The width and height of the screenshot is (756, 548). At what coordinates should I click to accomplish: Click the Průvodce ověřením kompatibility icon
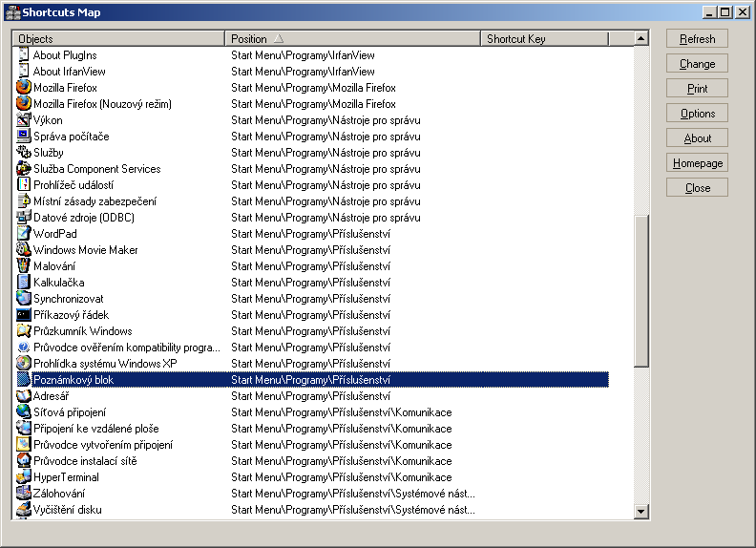[24, 347]
